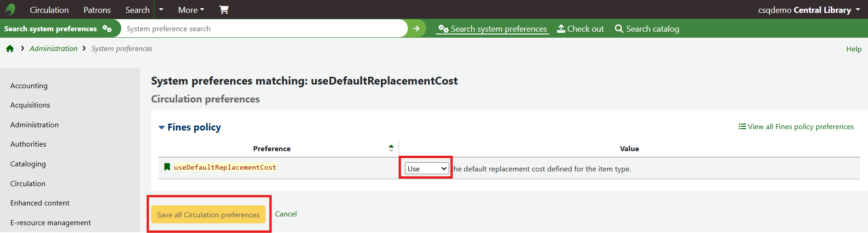The width and height of the screenshot is (868, 233).
Task: Open the shopping cart icon
Action: pos(224,10)
